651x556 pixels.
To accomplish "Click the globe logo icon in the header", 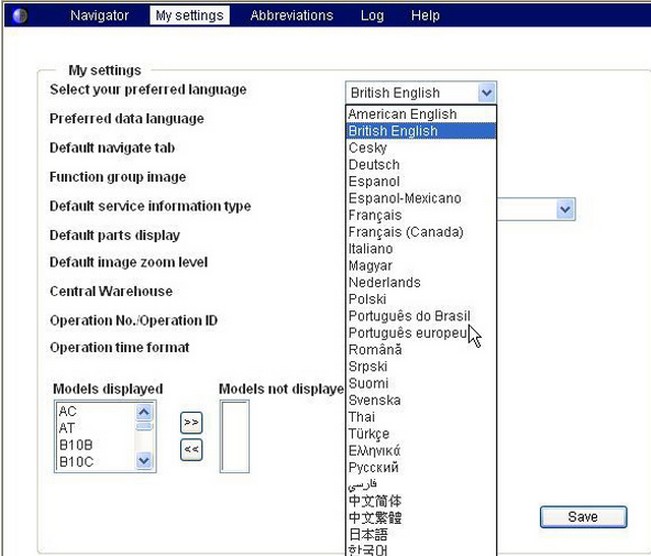I will click(x=20, y=16).
